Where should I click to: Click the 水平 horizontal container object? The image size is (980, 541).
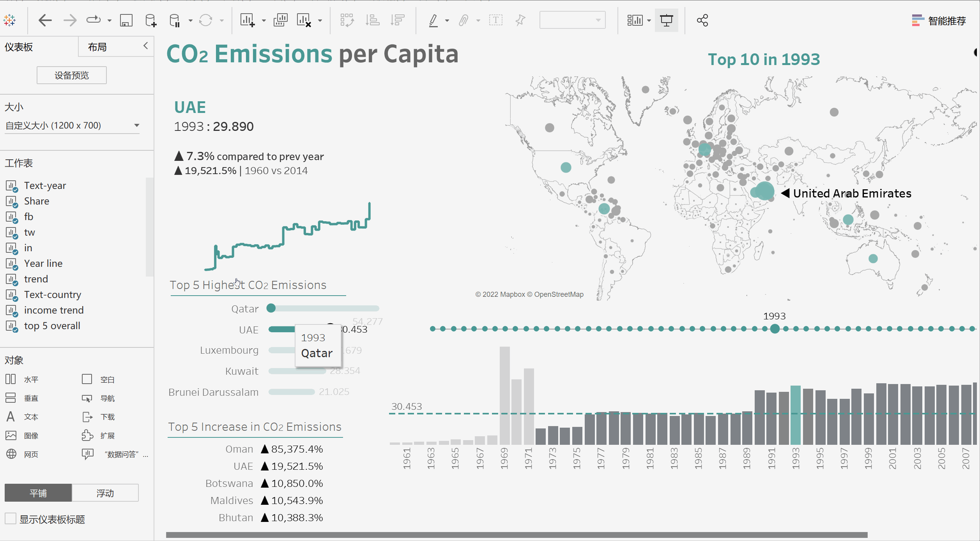click(22, 379)
